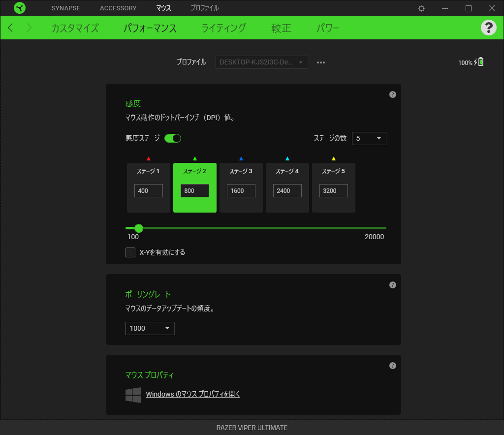Go back with left arrow
Screen dimensions: 504x435
pos(10,28)
